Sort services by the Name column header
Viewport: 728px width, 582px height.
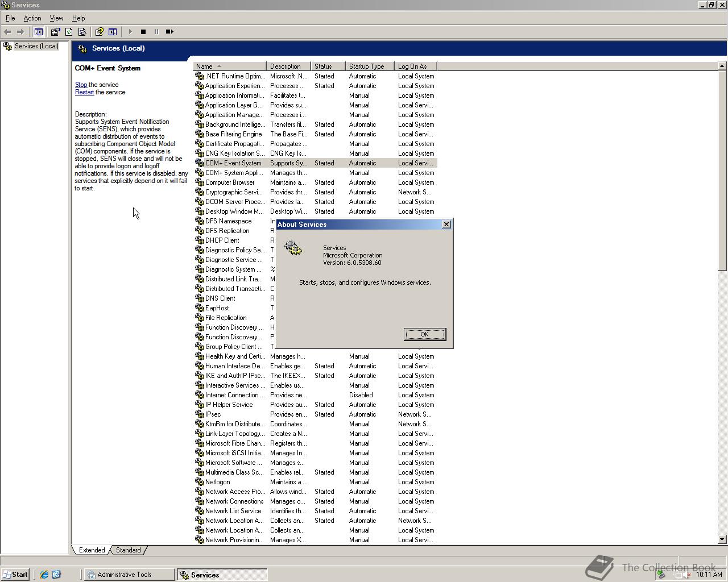[x=206, y=66]
